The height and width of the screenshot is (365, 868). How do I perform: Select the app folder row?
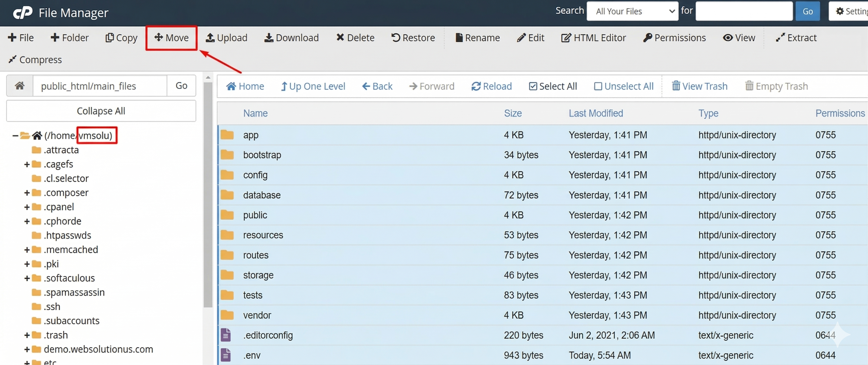click(542, 135)
